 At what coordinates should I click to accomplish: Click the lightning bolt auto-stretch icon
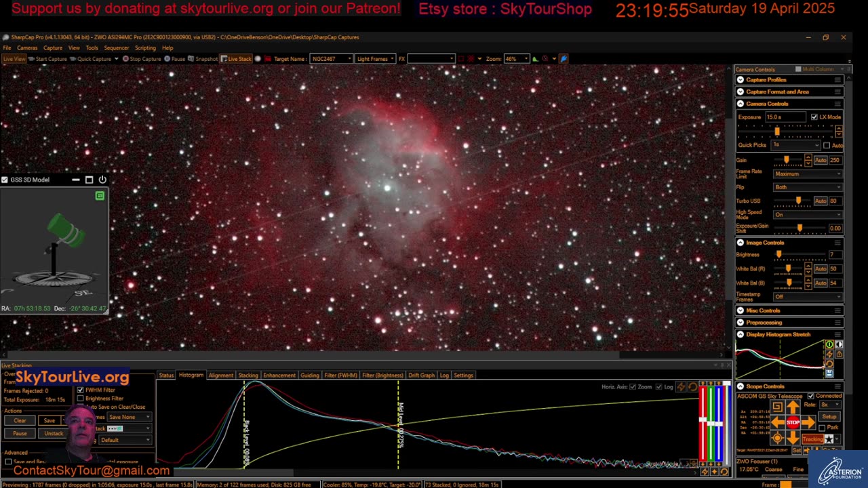[829, 354]
